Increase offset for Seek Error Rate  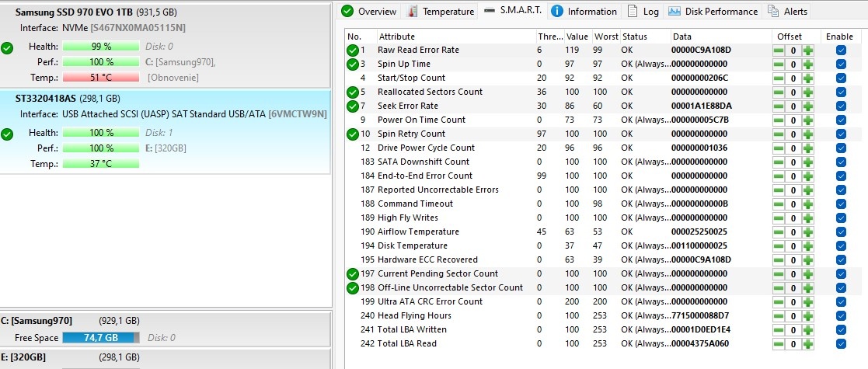pos(808,106)
